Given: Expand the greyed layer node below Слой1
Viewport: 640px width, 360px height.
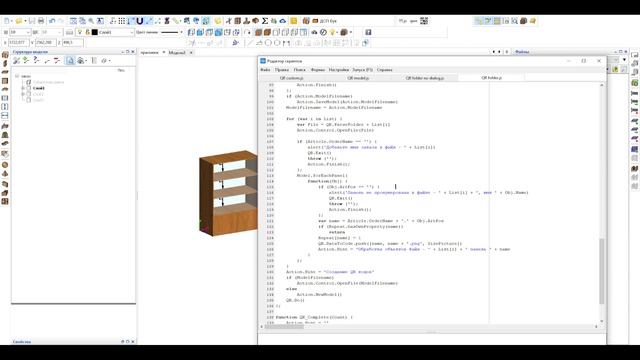Looking at the screenshot, I should click(x=23, y=94).
